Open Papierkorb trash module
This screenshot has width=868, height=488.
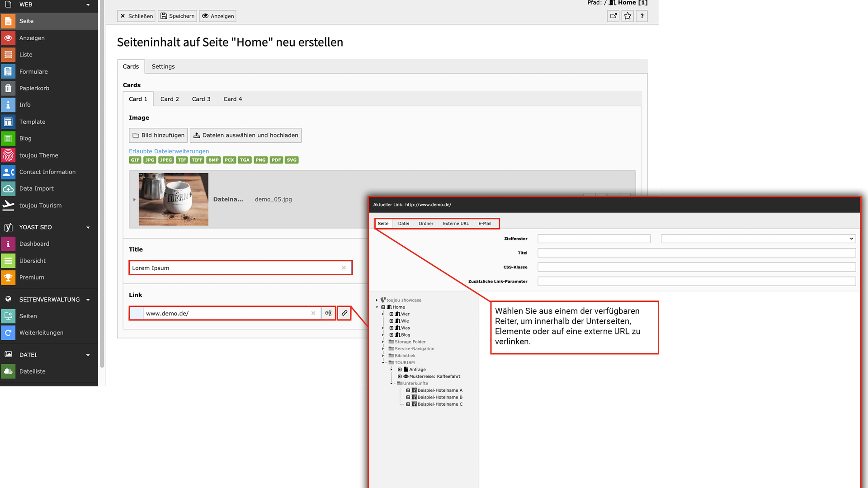[x=34, y=88]
